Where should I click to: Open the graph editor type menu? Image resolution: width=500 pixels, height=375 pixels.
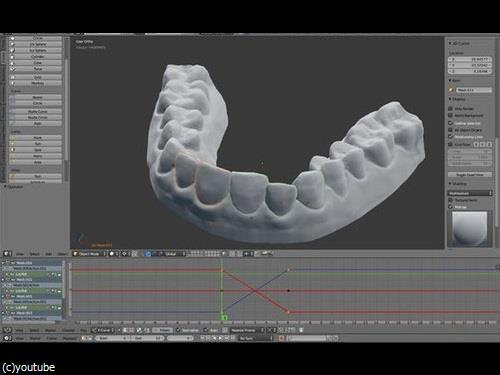tap(7, 330)
